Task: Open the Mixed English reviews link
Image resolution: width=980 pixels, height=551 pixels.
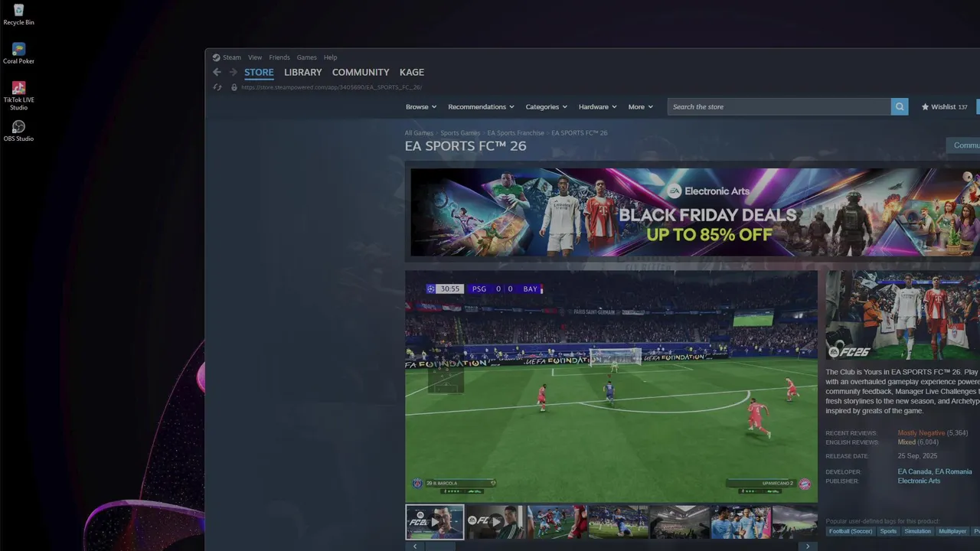Action: tap(906, 442)
